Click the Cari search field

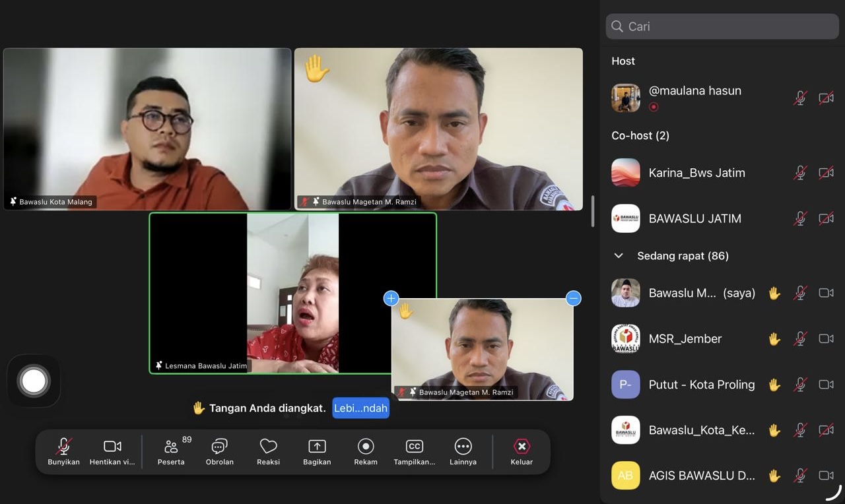click(722, 26)
